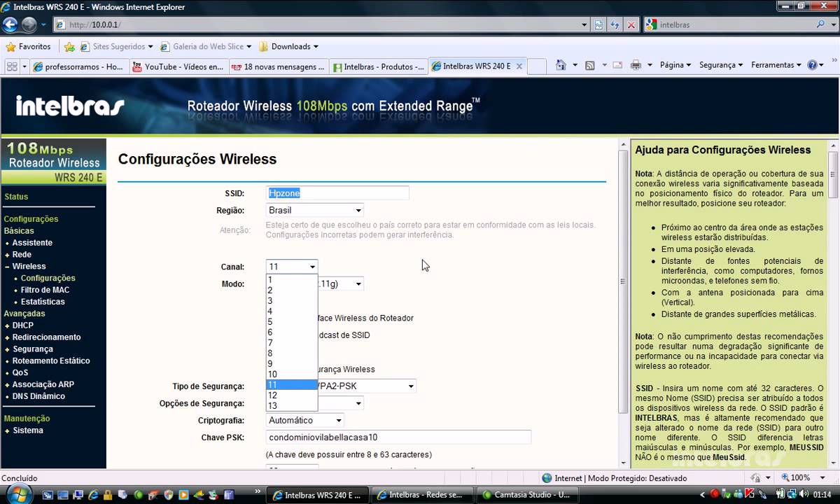Click the Print icon in command bar
The image size is (840, 504).
[636, 65]
